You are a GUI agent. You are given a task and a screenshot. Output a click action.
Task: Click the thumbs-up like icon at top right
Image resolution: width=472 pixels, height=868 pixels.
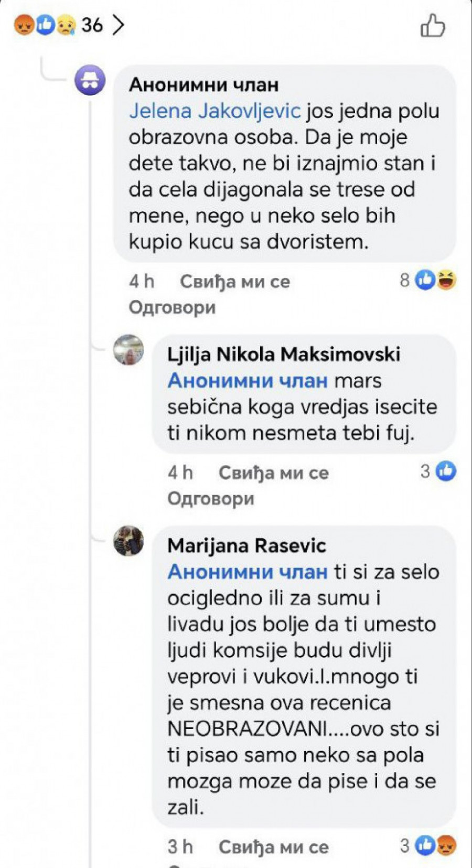[433, 25]
